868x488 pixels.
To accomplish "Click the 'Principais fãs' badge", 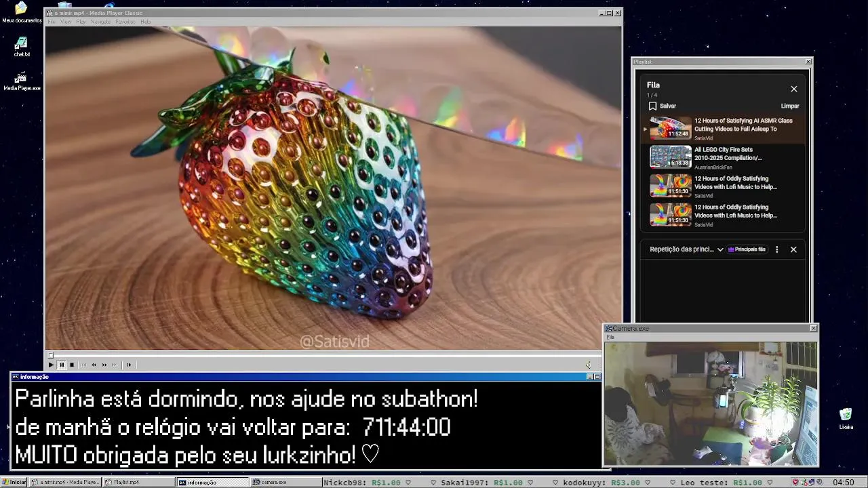I will click(747, 249).
